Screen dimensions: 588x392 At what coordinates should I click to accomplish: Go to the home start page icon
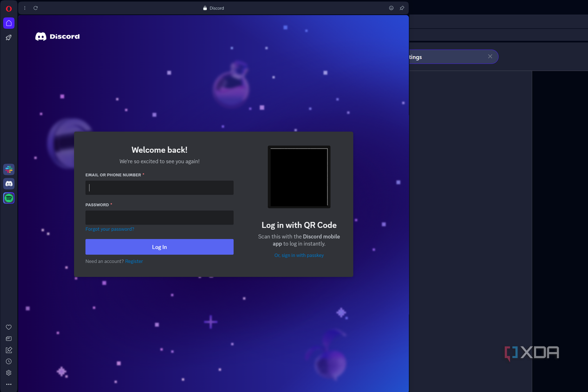(x=9, y=23)
